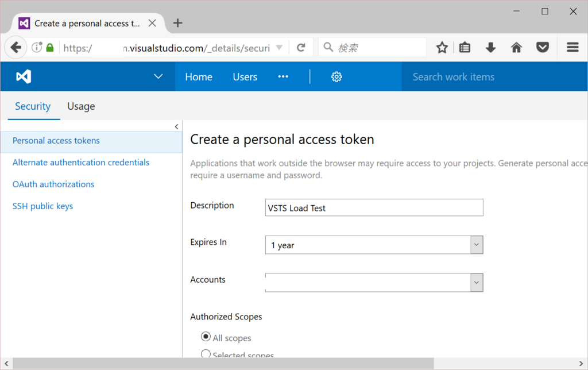This screenshot has height=370, width=588.
Task: Open site information via the info icon
Action: [x=37, y=47]
